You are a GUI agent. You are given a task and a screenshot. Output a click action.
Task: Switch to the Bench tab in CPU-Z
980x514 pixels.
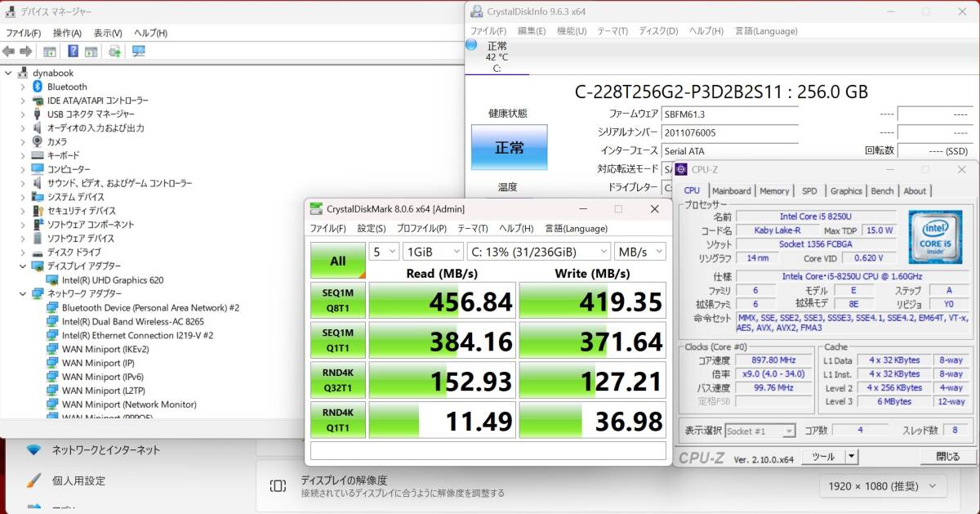click(882, 190)
